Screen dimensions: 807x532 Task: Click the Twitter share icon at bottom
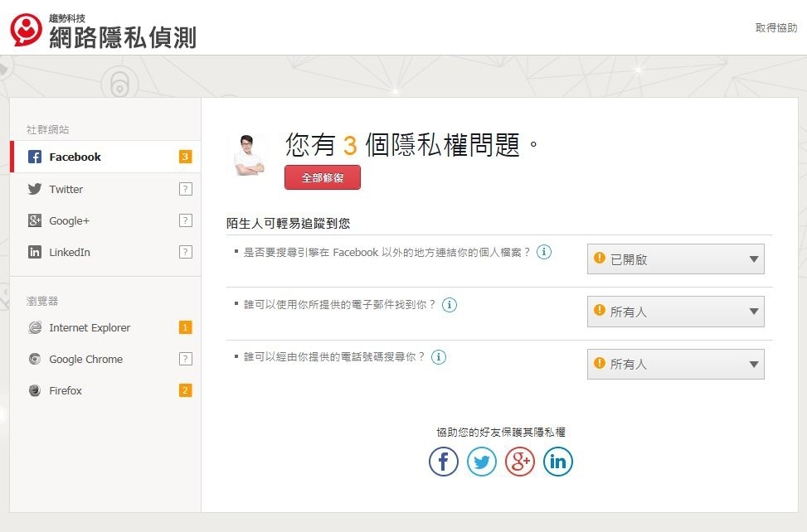pyautogui.click(x=482, y=462)
